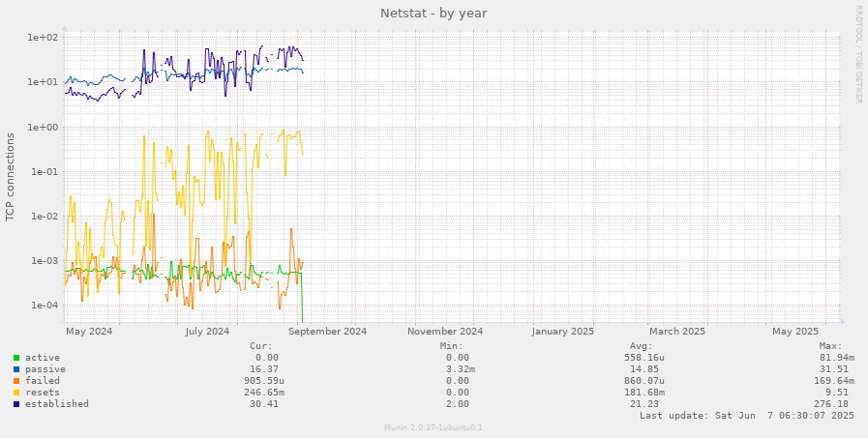Click the passive current value 16.37
The height and width of the screenshot is (438, 868).
[x=264, y=369]
